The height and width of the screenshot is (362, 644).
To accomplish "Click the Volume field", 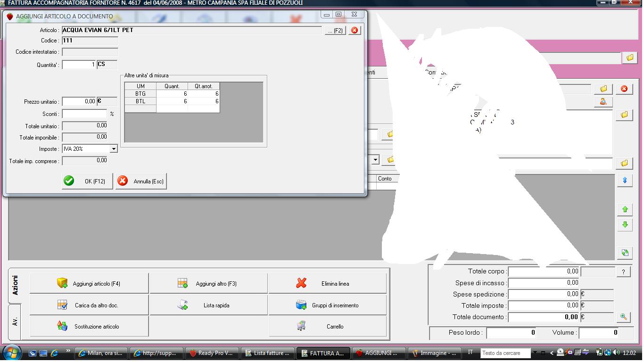I will (599, 333).
